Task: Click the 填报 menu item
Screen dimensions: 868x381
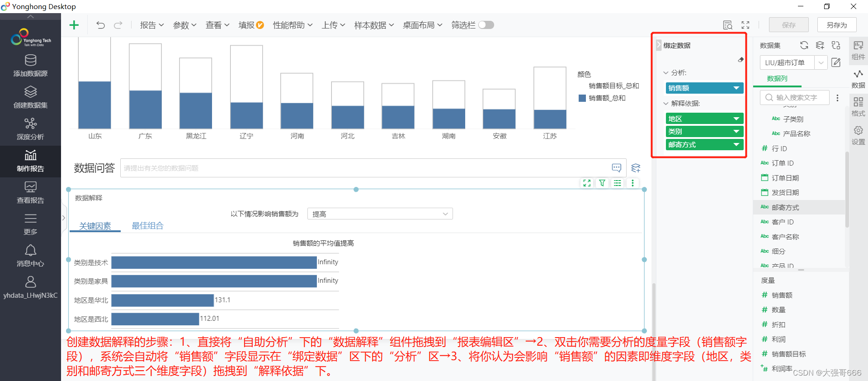Action: pyautogui.click(x=251, y=25)
